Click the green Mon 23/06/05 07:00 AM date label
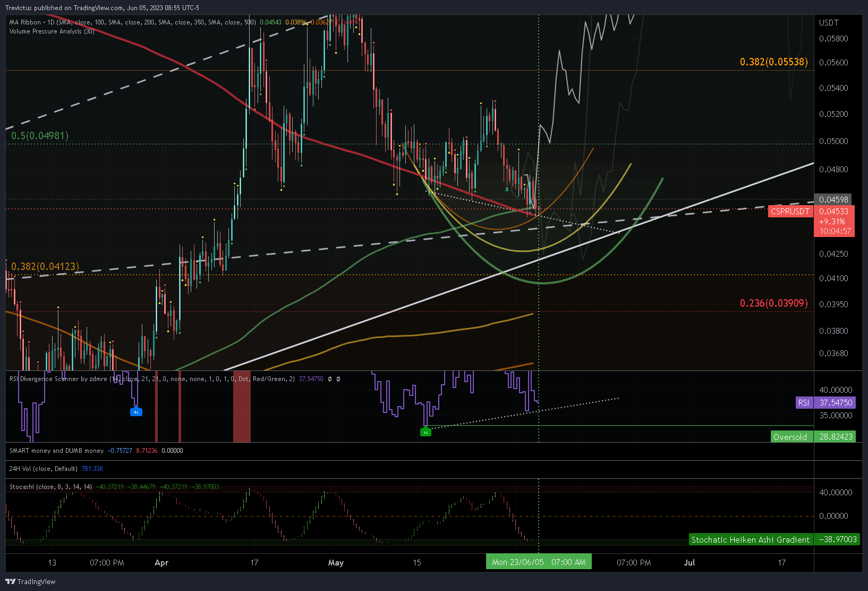This screenshot has height=591, width=868. [x=539, y=562]
